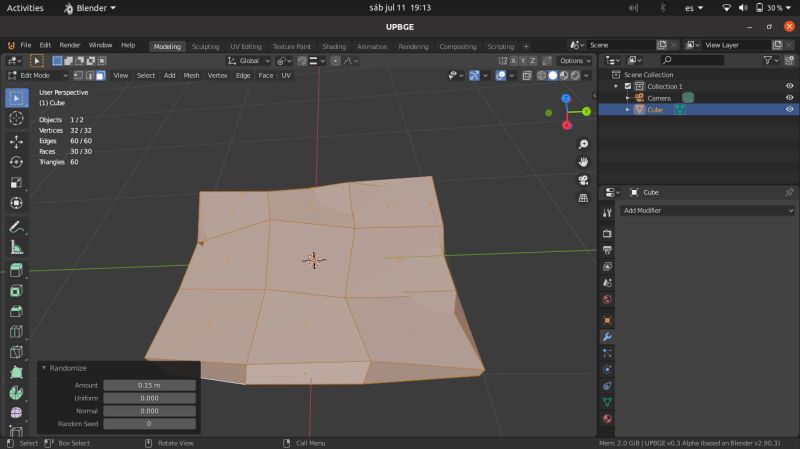Open the Vertex menu in the viewport header
Image resolution: width=800 pixels, height=449 pixels.
[217, 76]
